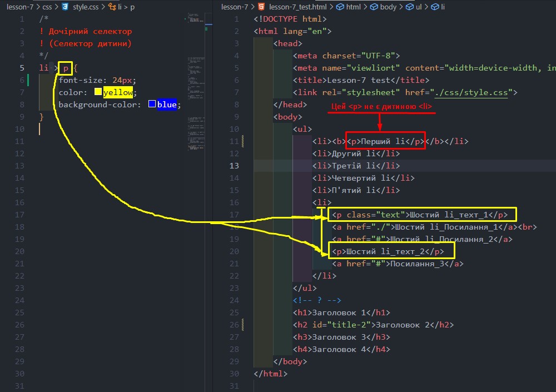The width and height of the screenshot is (556, 392).
Task: Open the 'html' breadcrumb symbol
Action: pyautogui.click(x=354, y=7)
